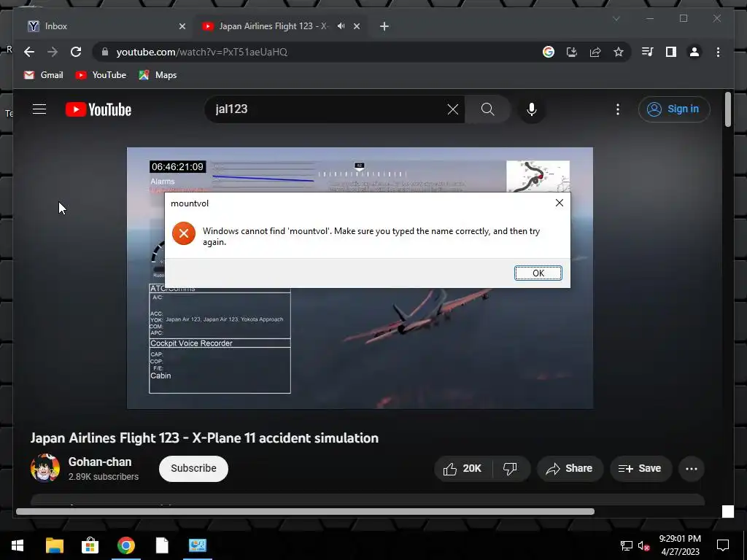Select the Japan Airlines Flight 123 tab
Screen dimensions: 747x560
click(274, 26)
